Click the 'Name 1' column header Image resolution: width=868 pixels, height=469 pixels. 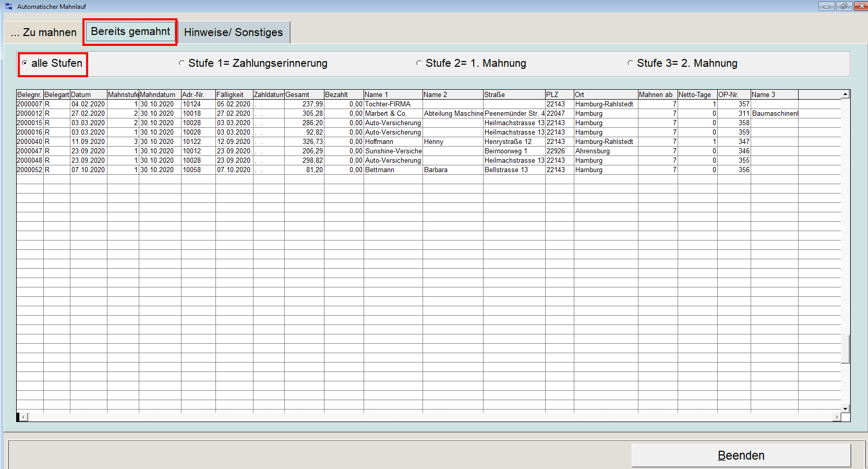(393, 94)
